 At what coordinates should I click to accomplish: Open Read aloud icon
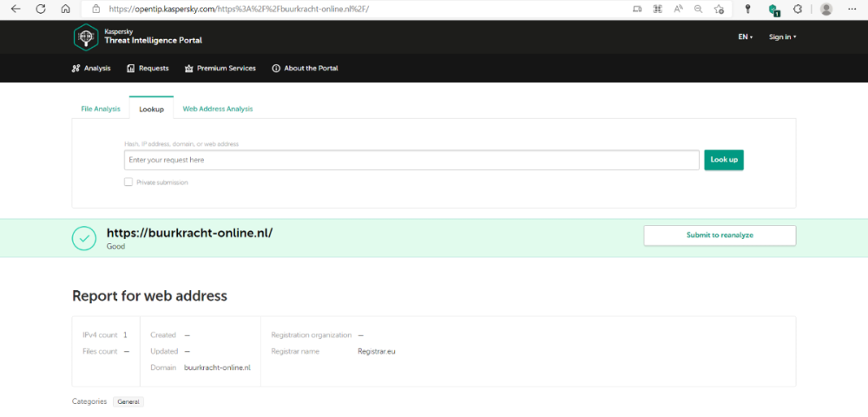point(678,9)
